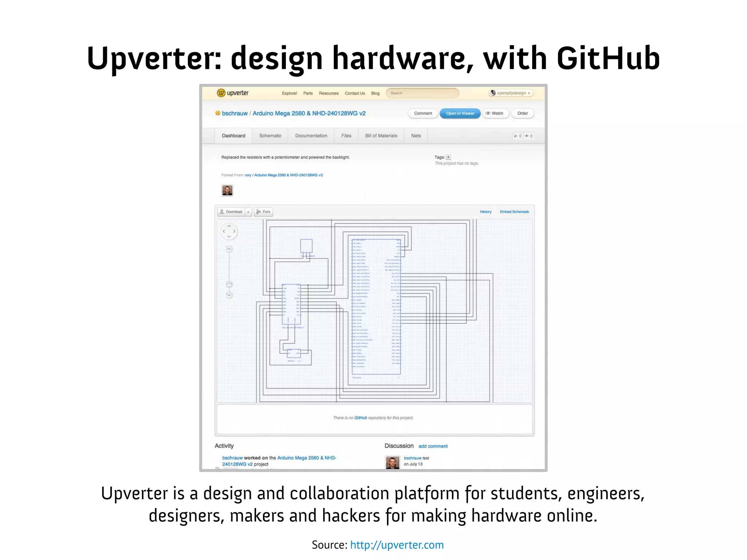This screenshot has width=747, height=560.
Task: Open Arduino Mega 2560 project link in Activity
Action: click(279, 461)
